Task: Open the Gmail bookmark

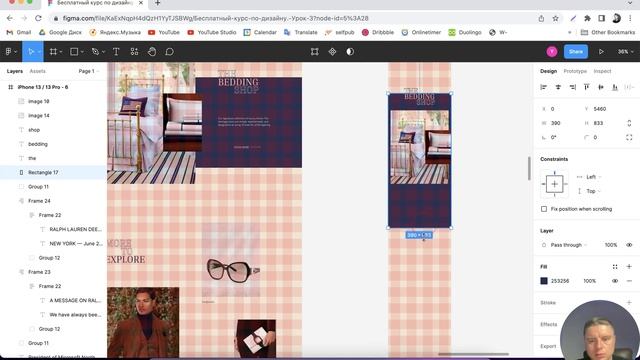Action: click(x=19, y=32)
